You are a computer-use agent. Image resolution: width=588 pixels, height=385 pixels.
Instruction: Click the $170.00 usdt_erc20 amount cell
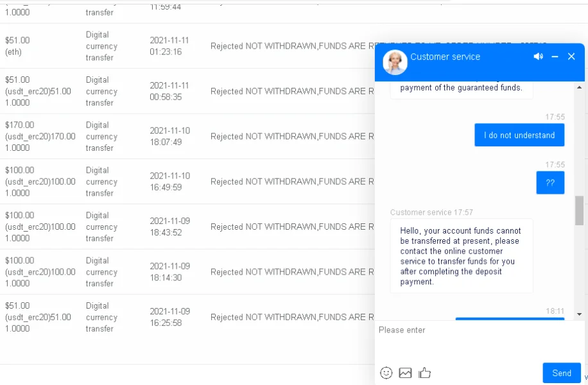pos(40,136)
